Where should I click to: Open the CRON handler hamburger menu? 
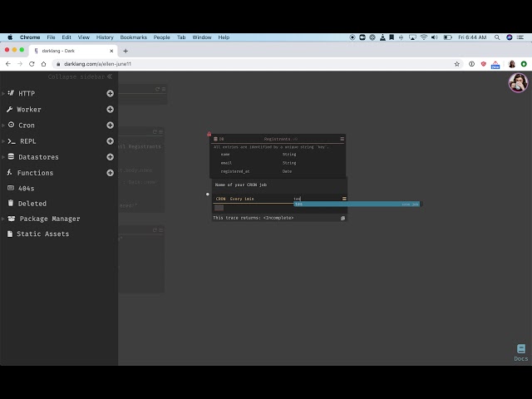tap(344, 199)
